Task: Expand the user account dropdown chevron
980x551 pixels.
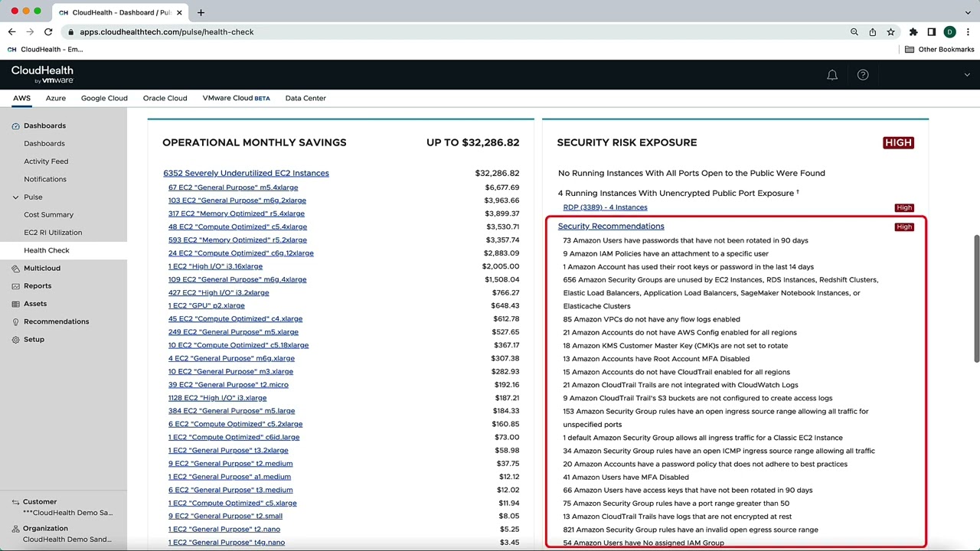Action: [967, 75]
